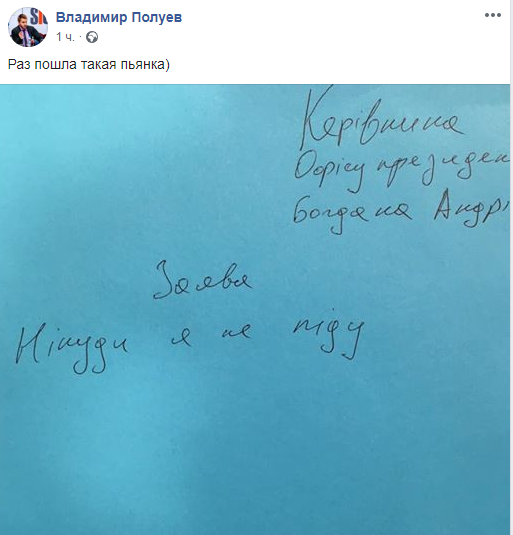Open the post permalink via '1 ч.' timestamp

[x=65, y=37]
